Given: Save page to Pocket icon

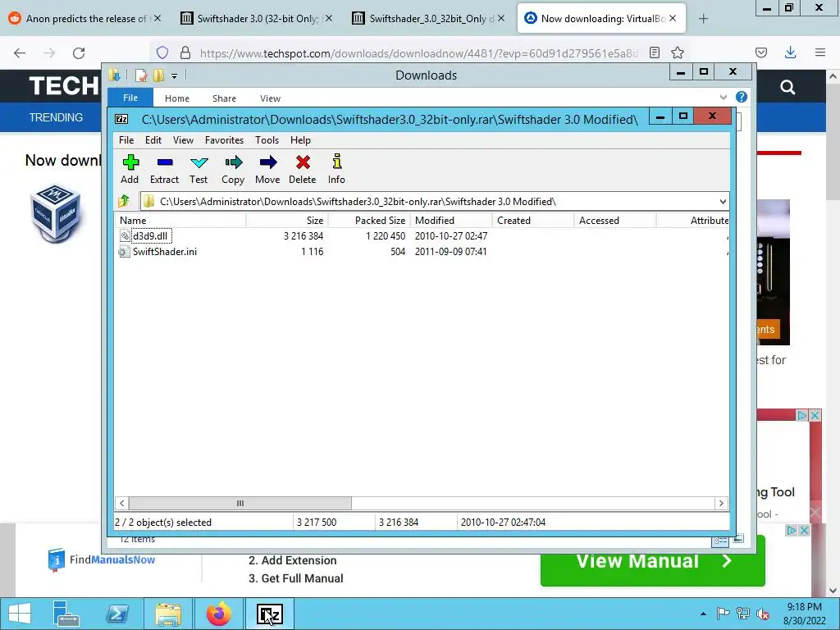Looking at the screenshot, I should click(x=761, y=52).
